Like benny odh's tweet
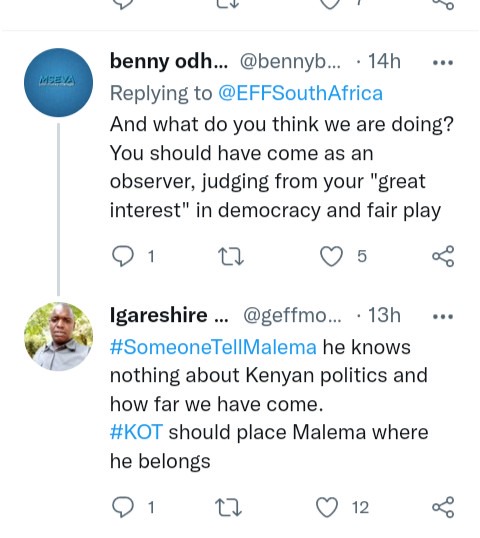 pos(331,256)
